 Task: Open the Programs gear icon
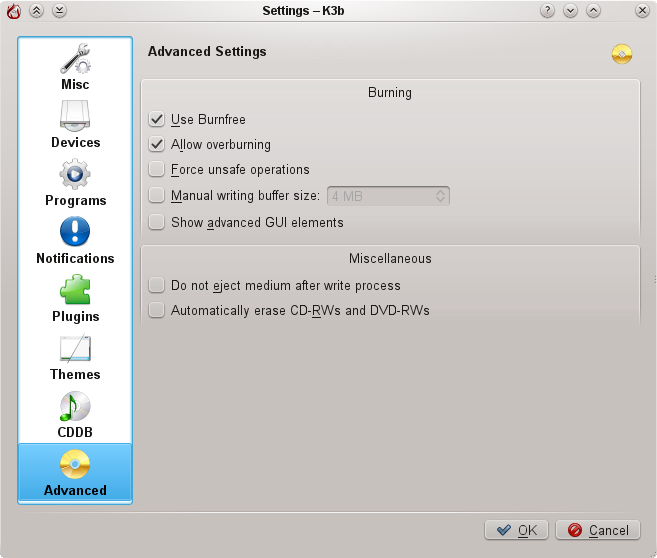point(75,175)
